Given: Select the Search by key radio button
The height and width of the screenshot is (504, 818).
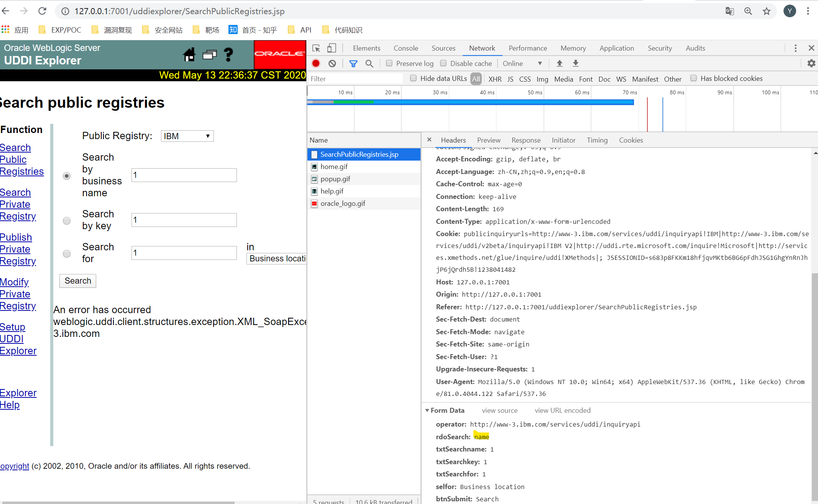Looking at the screenshot, I should tap(67, 221).
